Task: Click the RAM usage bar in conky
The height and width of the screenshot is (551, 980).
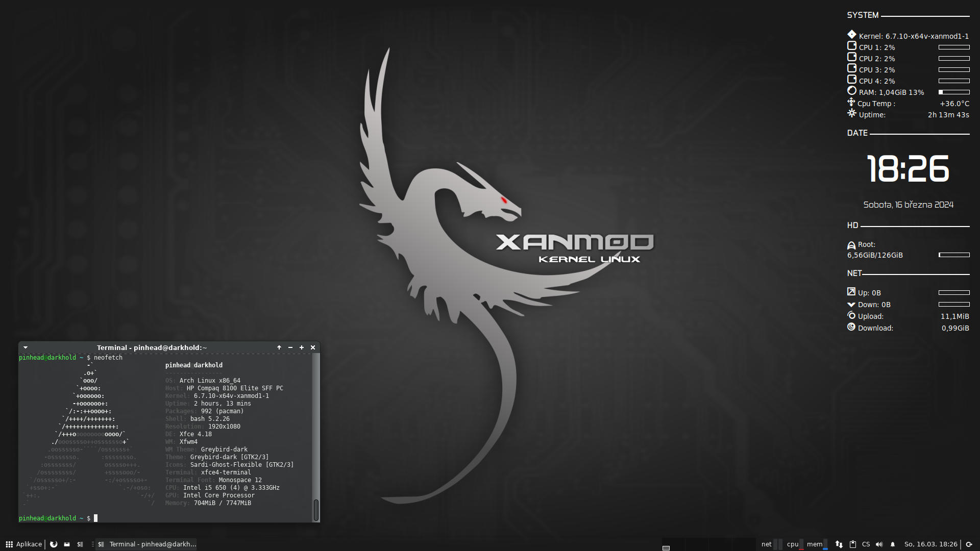Action: point(954,92)
